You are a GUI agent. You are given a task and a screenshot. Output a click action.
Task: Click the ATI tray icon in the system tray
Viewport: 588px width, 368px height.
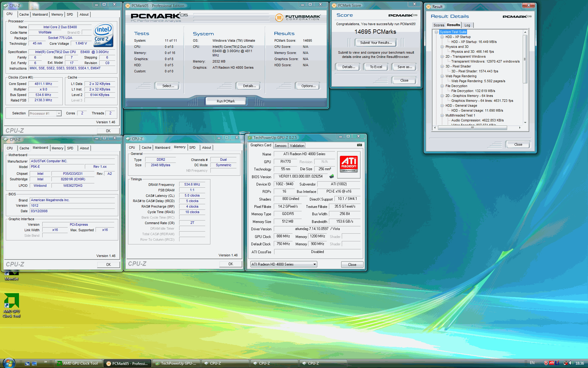click(x=552, y=363)
